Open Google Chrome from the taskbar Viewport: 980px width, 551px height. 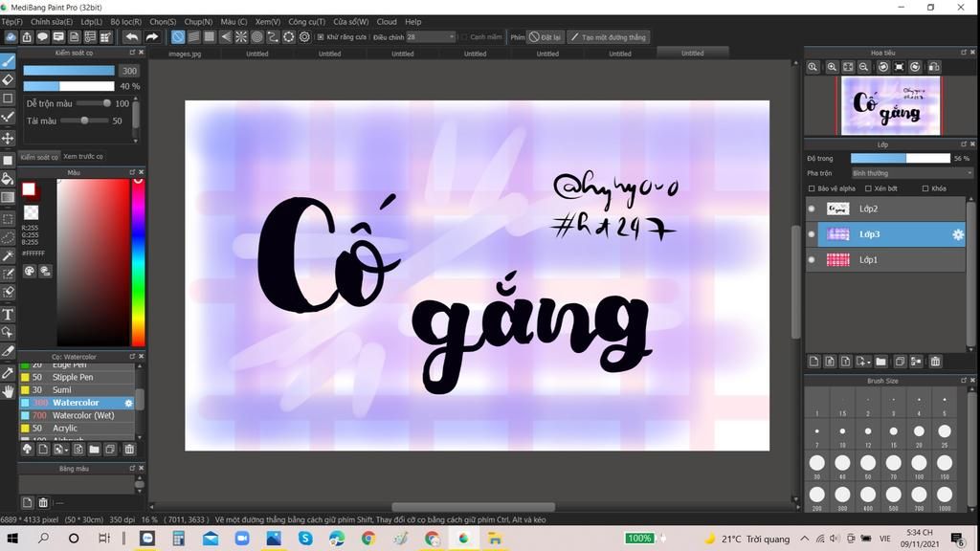(368, 538)
